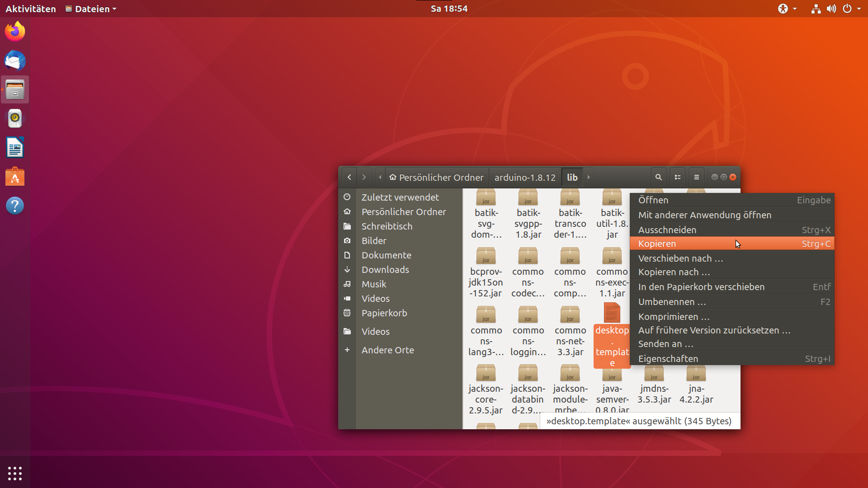Screen dimensions: 868x488
Task: Click Aktivitäten in top bar
Action: (30, 9)
